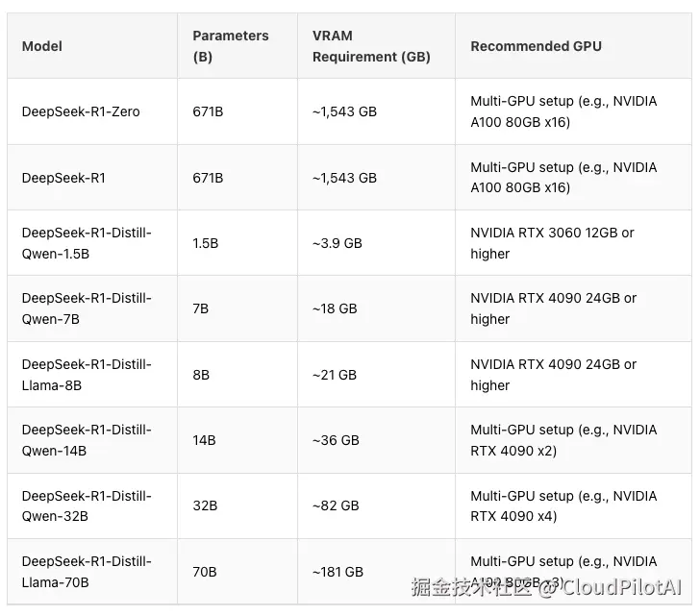Click the DeepSeek-R1-Distill-Llama-70B model cell
Viewport: 700px width, 616px height.
coord(87,572)
